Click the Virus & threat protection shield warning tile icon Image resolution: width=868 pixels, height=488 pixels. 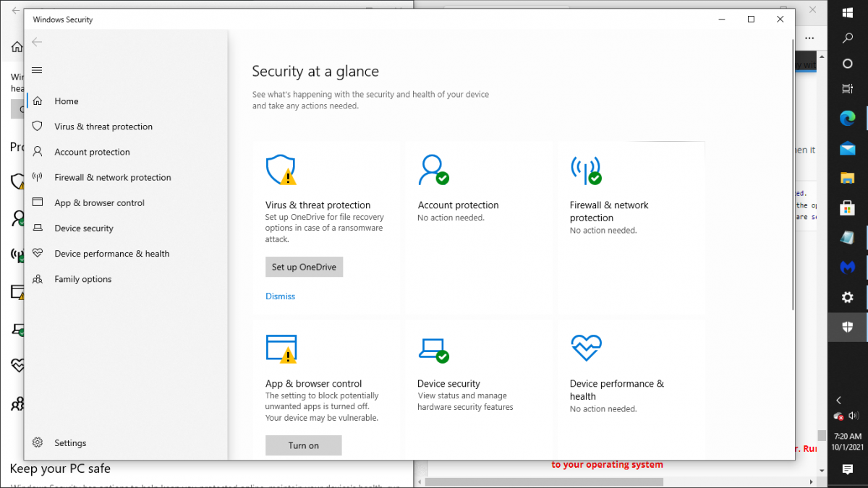tap(281, 170)
